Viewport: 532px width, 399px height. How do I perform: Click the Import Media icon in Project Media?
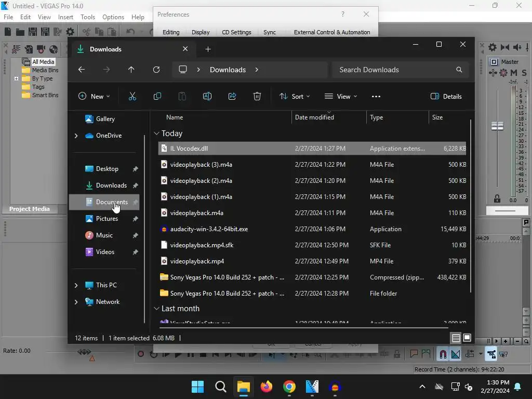pyautogui.click(x=29, y=49)
